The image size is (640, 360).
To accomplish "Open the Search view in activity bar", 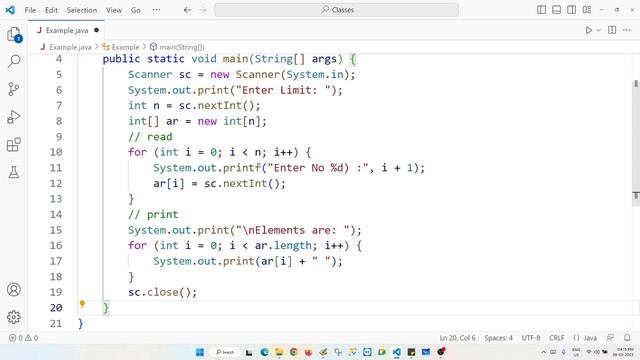I will point(13,61).
